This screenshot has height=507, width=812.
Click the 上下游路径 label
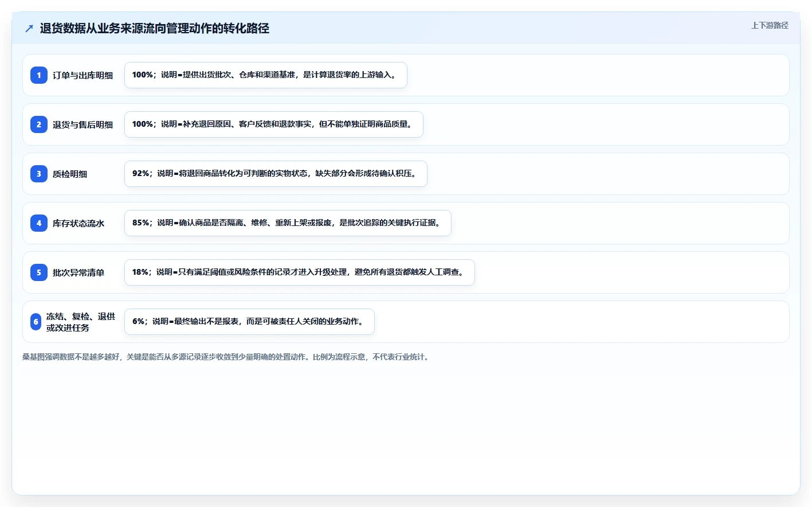pyautogui.click(x=770, y=25)
